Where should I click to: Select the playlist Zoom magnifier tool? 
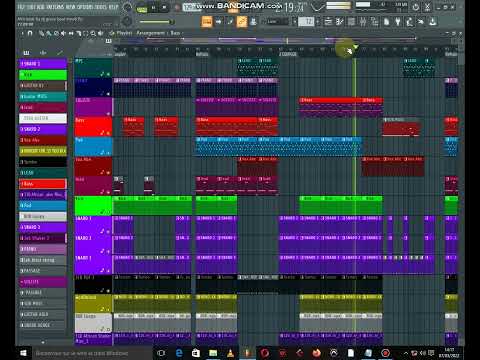(93, 33)
